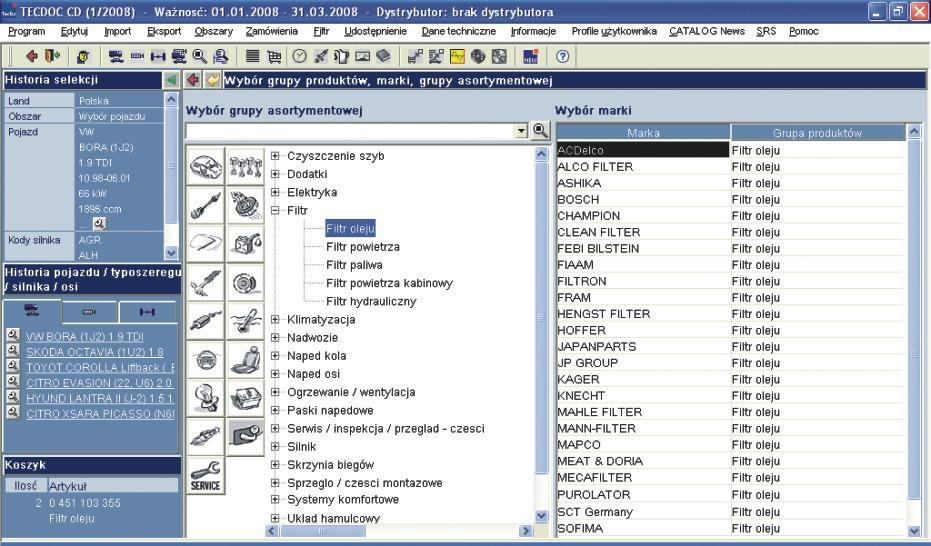Select the battery electrics category icon
The width and height of the screenshot is (931, 546).
[x=245, y=398]
